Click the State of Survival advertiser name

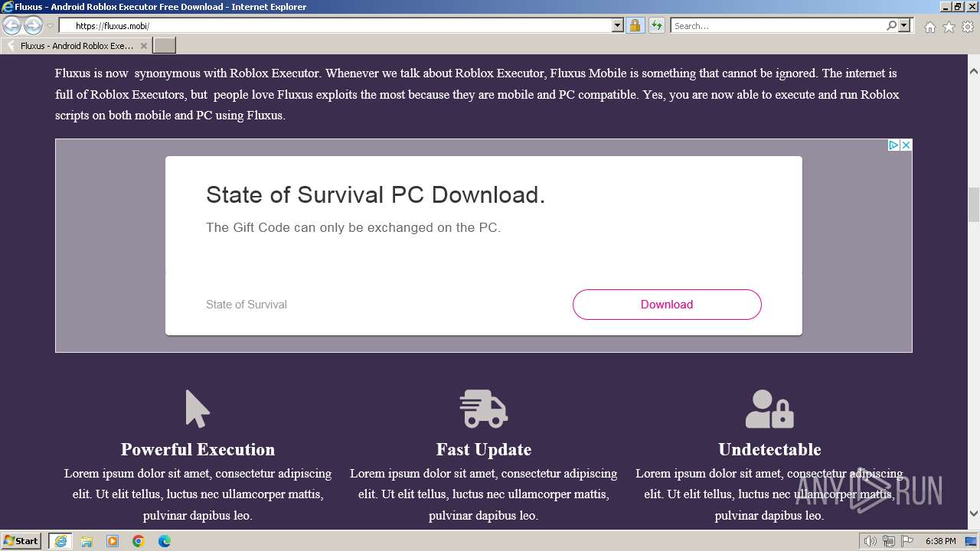(x=247, y=305)
